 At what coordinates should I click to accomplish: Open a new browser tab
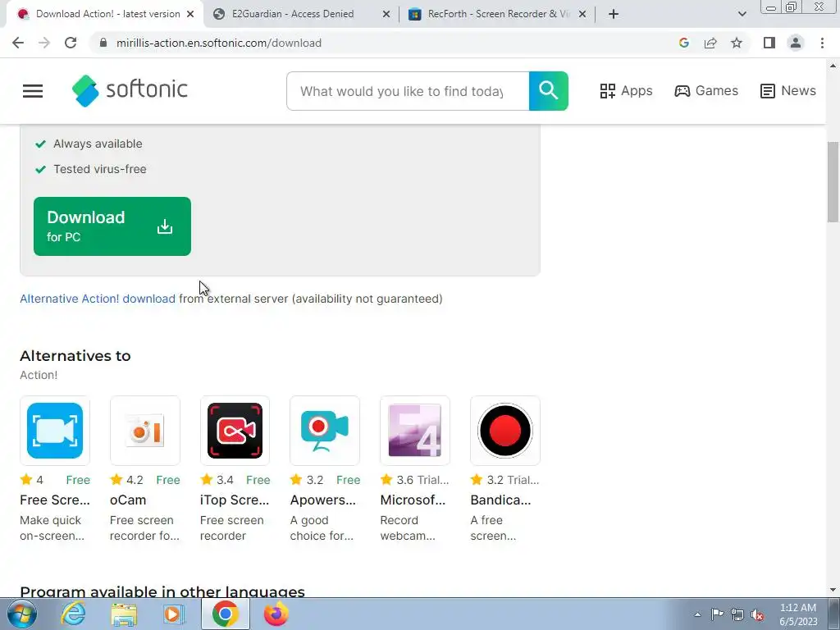point(614,15)
